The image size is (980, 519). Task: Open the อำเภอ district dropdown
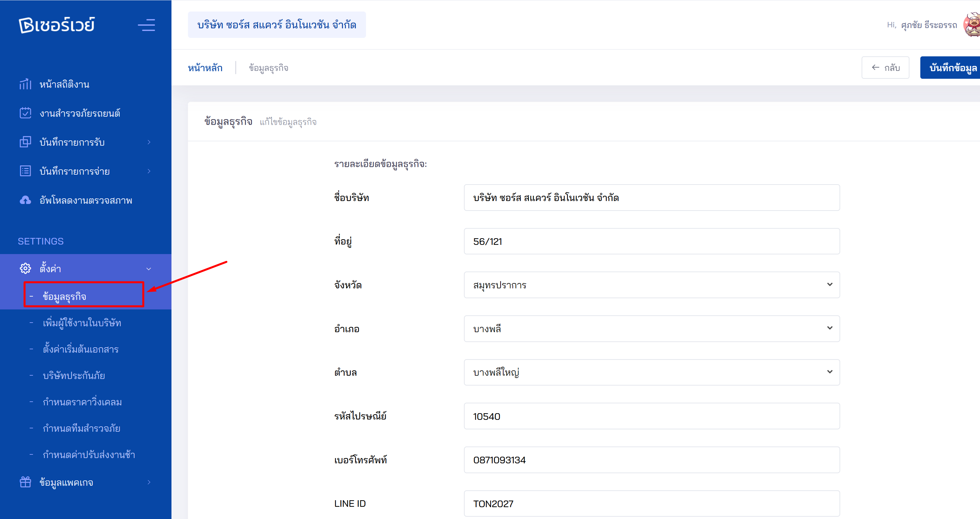651,329
